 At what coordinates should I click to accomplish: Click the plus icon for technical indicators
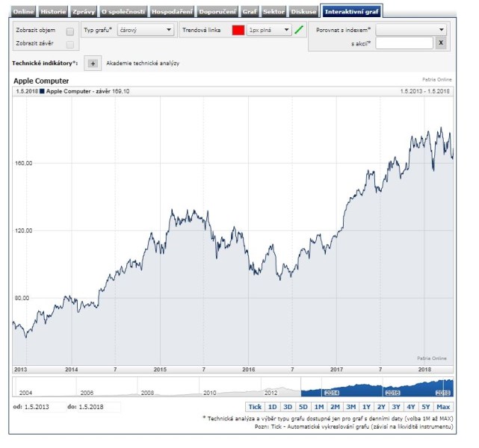click(93, 63)
